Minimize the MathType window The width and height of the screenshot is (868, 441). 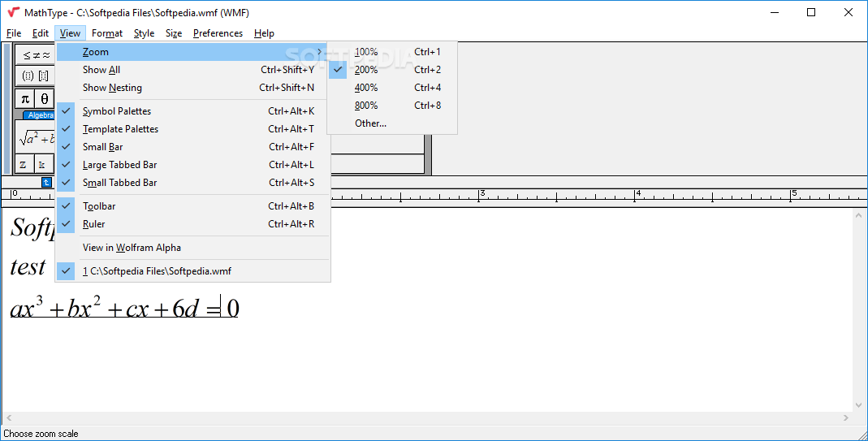[x=773, y=12]
